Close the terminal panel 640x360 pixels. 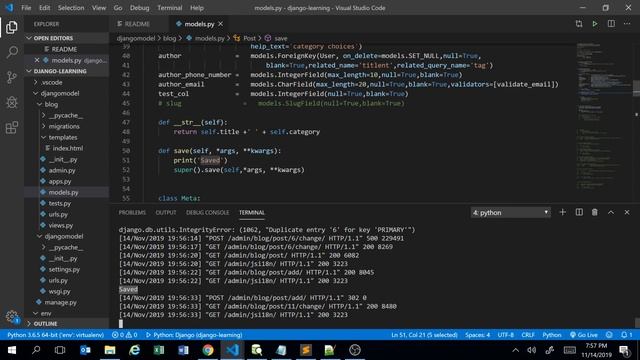627,212
